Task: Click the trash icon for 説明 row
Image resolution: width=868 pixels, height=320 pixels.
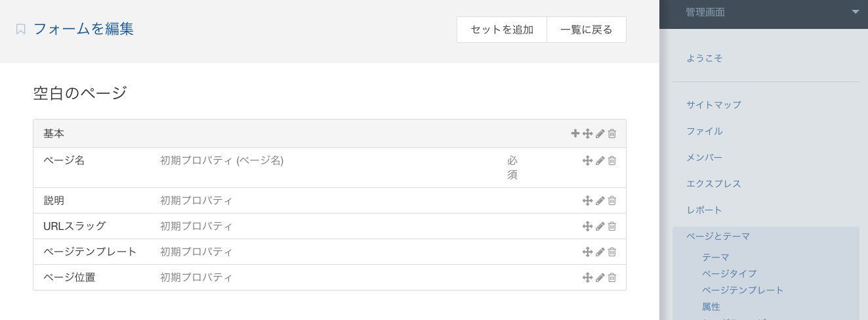Action: point(612,200)
